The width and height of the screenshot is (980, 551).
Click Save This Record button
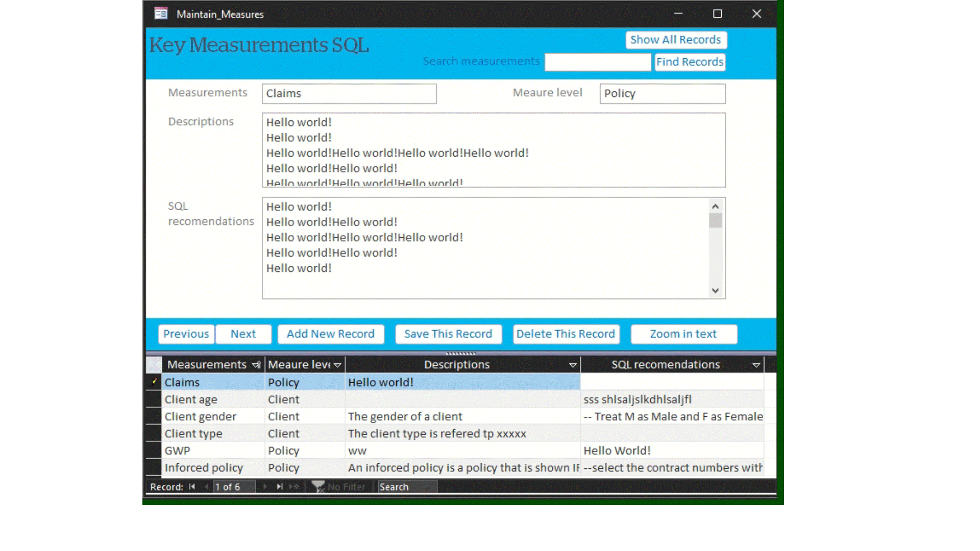click(x=448, y=334)
